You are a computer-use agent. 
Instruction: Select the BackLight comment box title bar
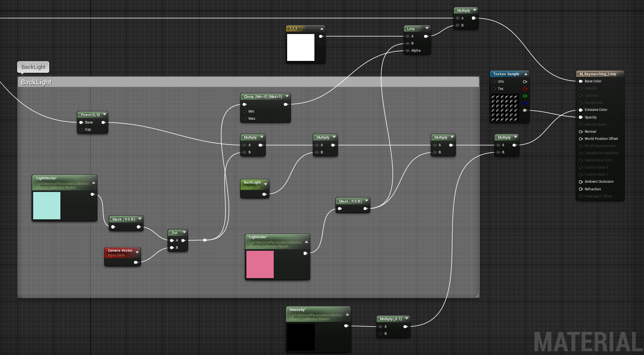click(x=248, y=82)
